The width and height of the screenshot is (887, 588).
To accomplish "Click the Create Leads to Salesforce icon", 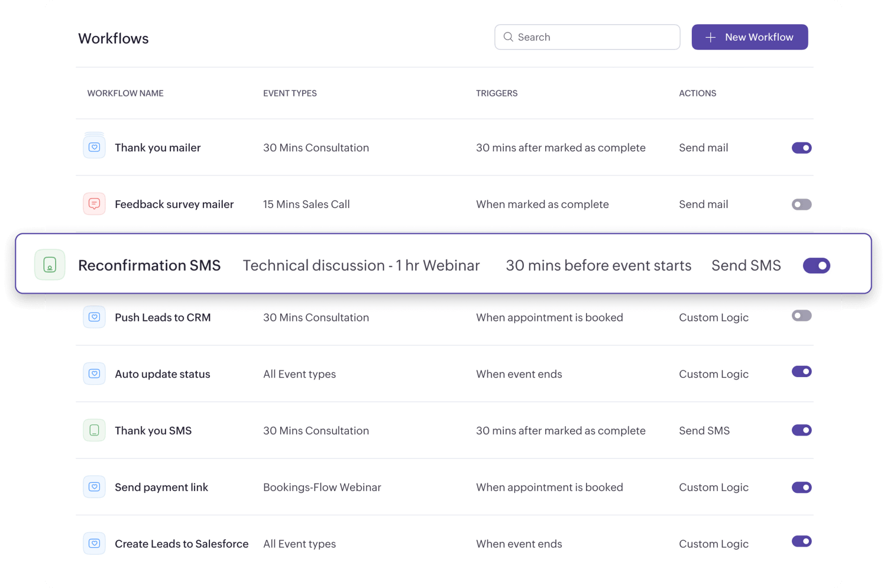I will point(94,543).
